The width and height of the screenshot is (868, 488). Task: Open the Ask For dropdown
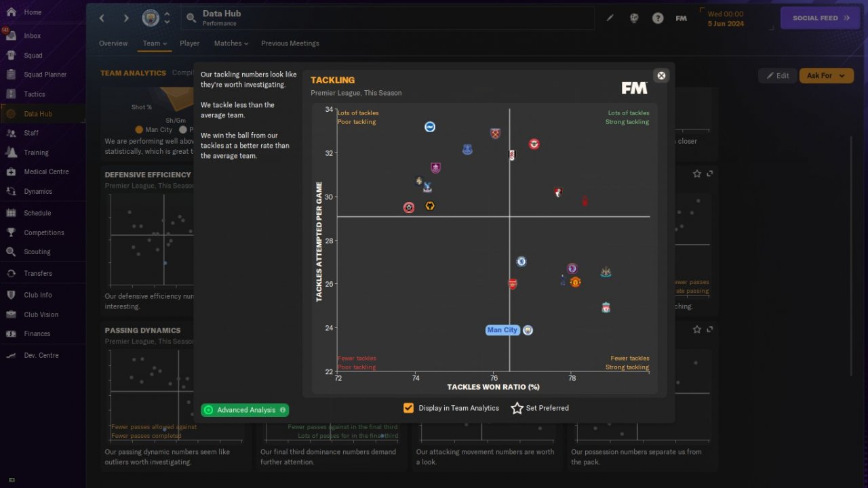826,76
